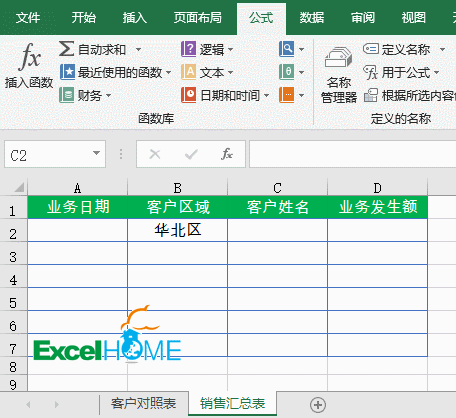Viewport: 456px width, 418px height.
Task: Switch to the 插入 tab
Action: [135, 18]
